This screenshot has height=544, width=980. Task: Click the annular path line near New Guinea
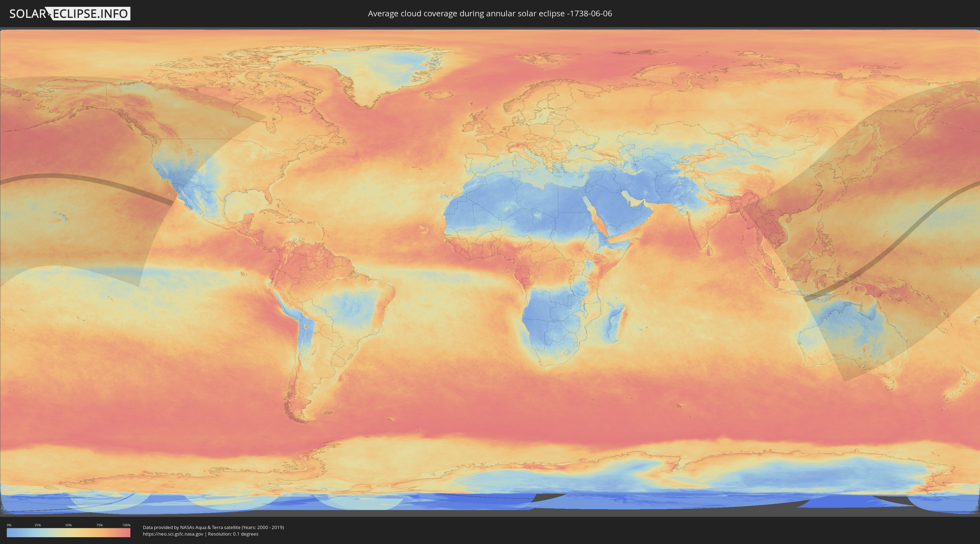coord(856,276)
